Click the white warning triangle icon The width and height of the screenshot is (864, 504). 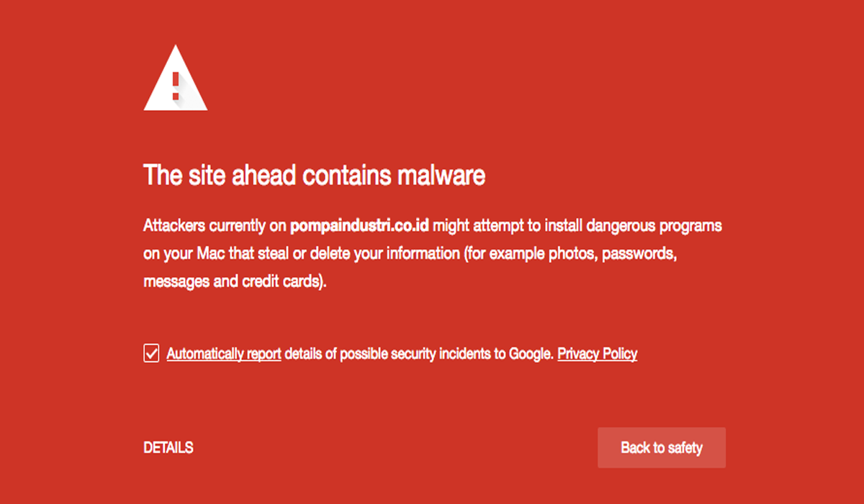point(176,78)
